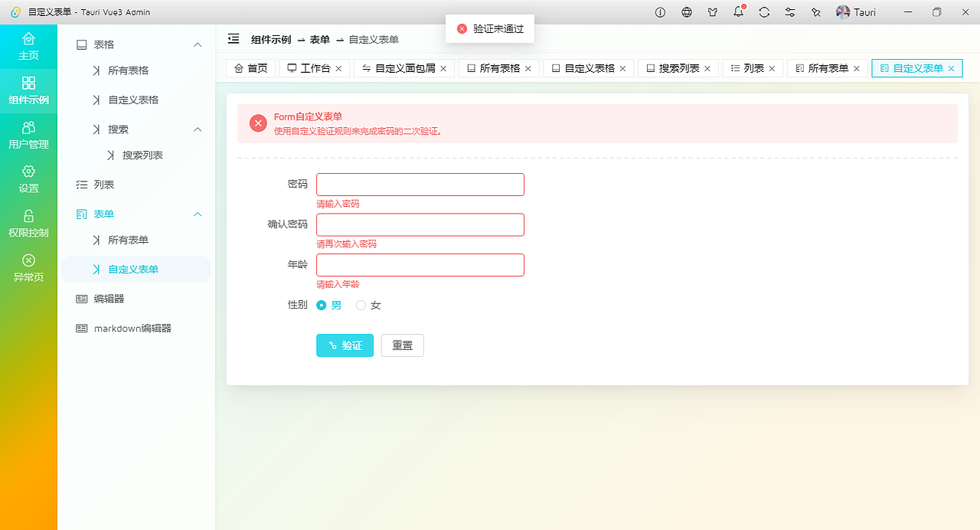Open notifications via the bell icon
This screenshot has height=530, width=980.
pos(737,11)
